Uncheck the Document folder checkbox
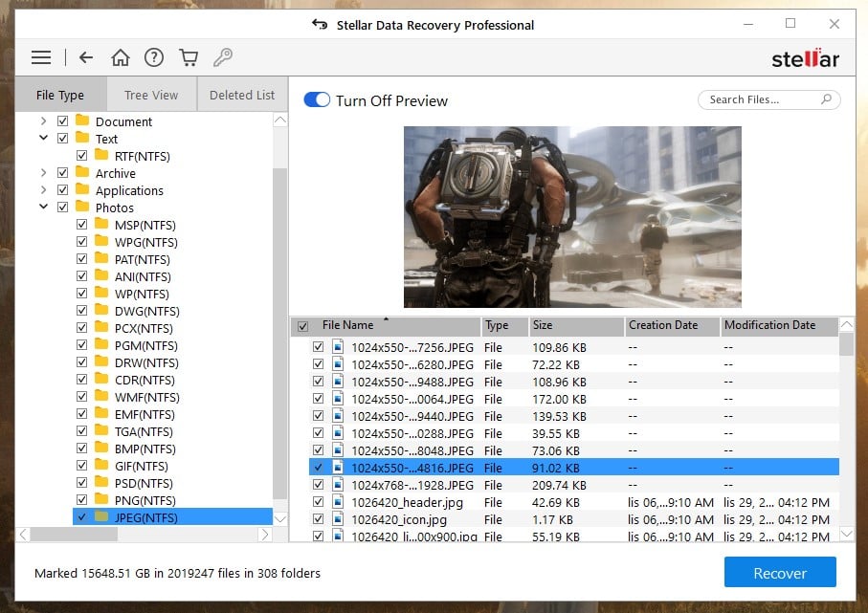Image resolution: width=868 pixels, height=613 pixels. coord(62,120)
